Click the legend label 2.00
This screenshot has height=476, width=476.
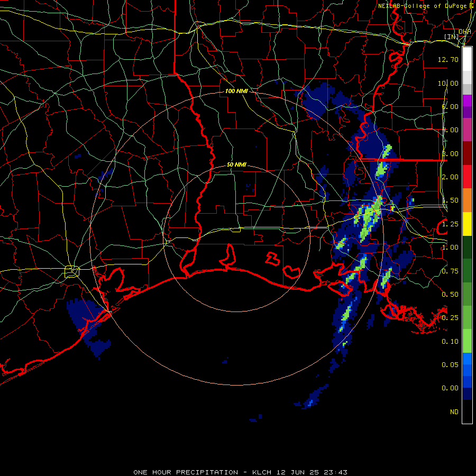click(x=450, y=177)
